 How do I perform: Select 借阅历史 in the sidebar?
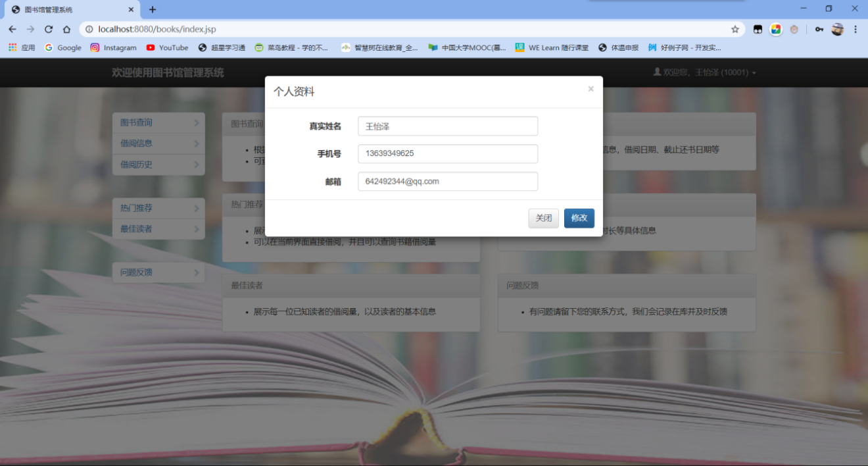pos(158,165)
